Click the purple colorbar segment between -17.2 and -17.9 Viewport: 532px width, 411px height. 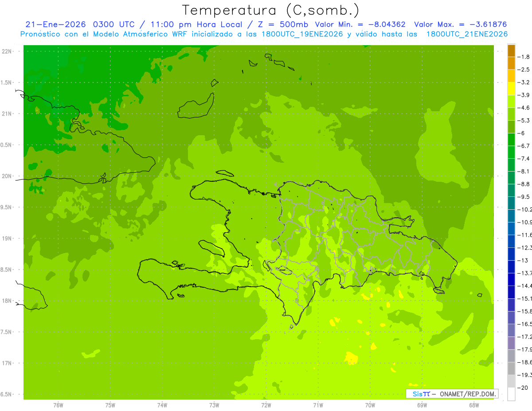[x=511, y=343]
